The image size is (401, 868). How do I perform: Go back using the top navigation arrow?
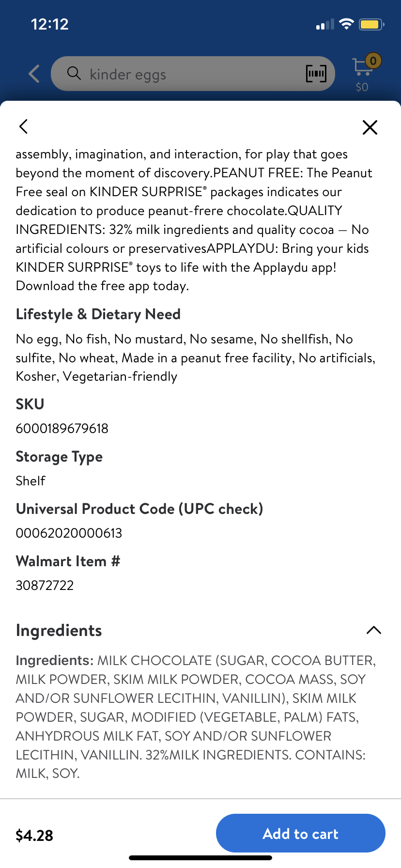34,74
